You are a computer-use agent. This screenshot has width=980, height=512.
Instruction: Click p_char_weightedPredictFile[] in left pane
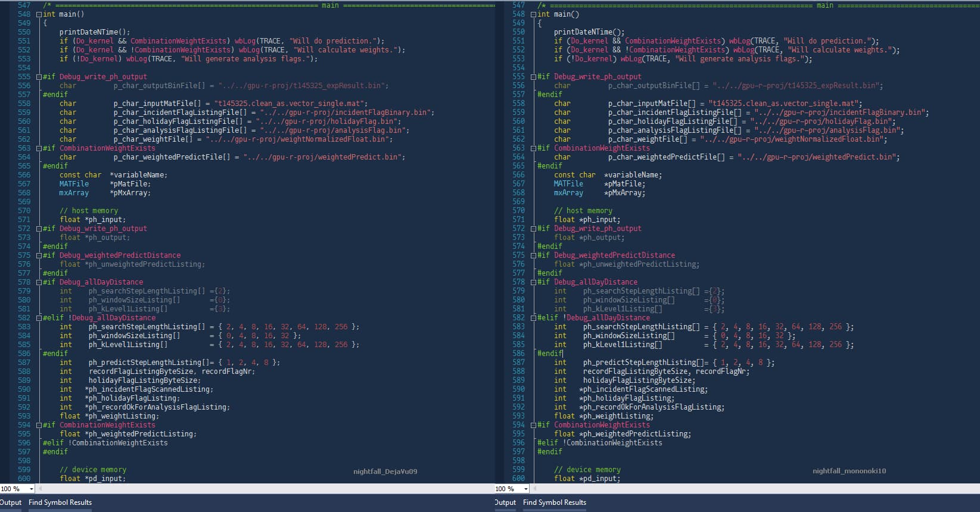172,157
